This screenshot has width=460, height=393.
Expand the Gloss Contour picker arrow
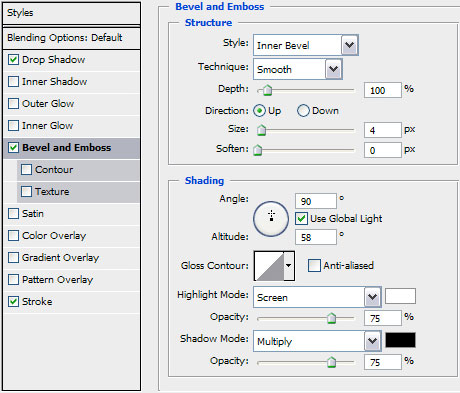pyautogui.click(x=289, y=266)
